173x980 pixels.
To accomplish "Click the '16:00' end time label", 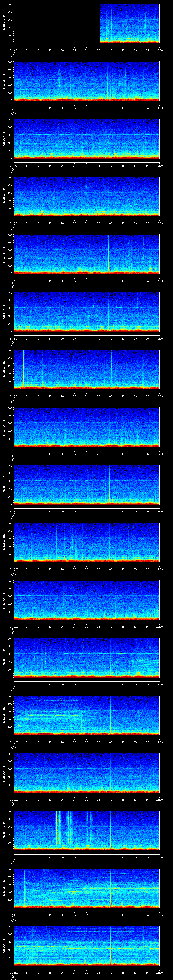I will point(160,396).
